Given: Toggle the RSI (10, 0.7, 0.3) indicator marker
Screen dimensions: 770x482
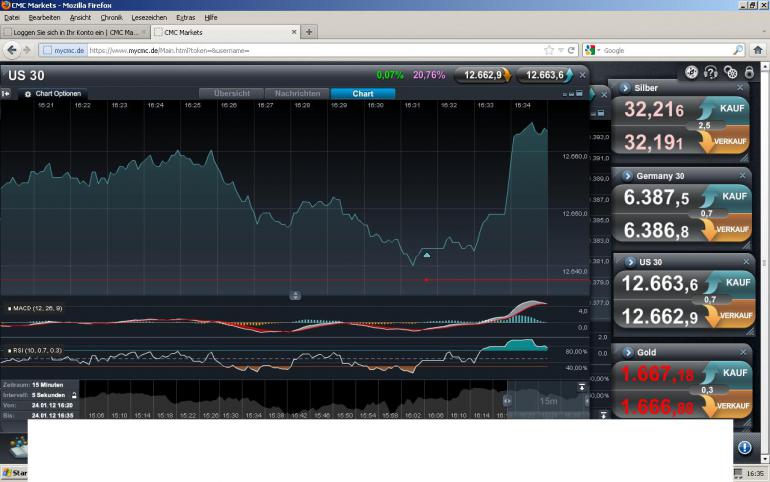Looking at the screenshot, I should 9,350.
